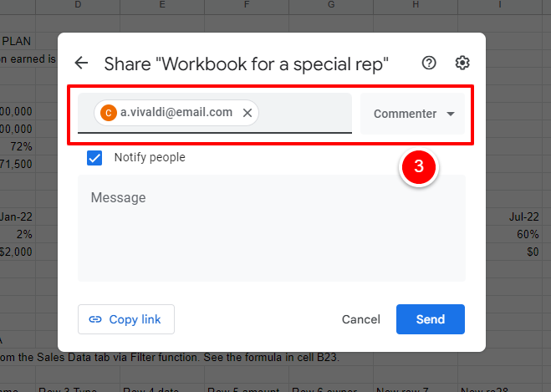Select column H header

(416, 6)
